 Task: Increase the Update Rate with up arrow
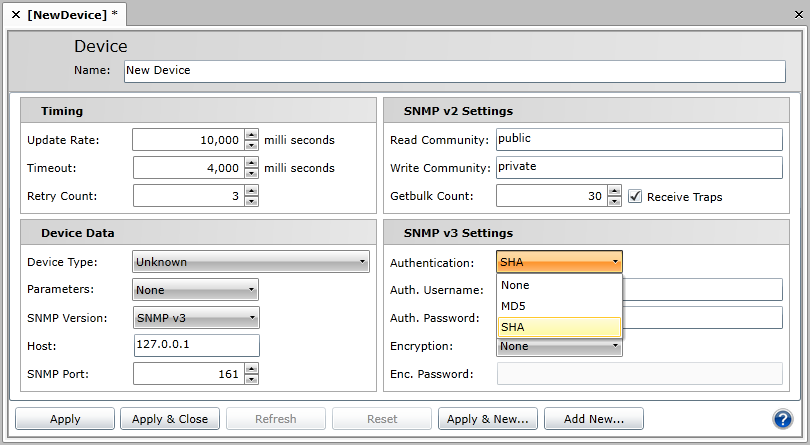(x=252, y=135)
